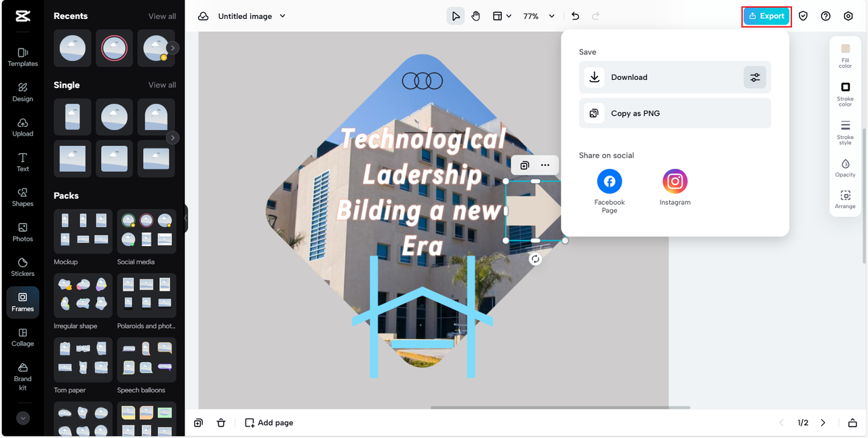Open the Upload panel

pyautogui.click(x=22, y=127)
